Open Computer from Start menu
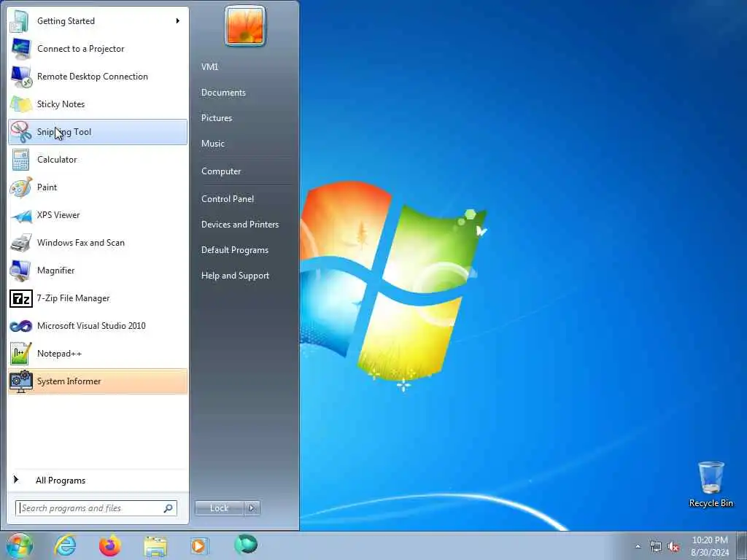 pyautogui.click(x=221, y=171)
